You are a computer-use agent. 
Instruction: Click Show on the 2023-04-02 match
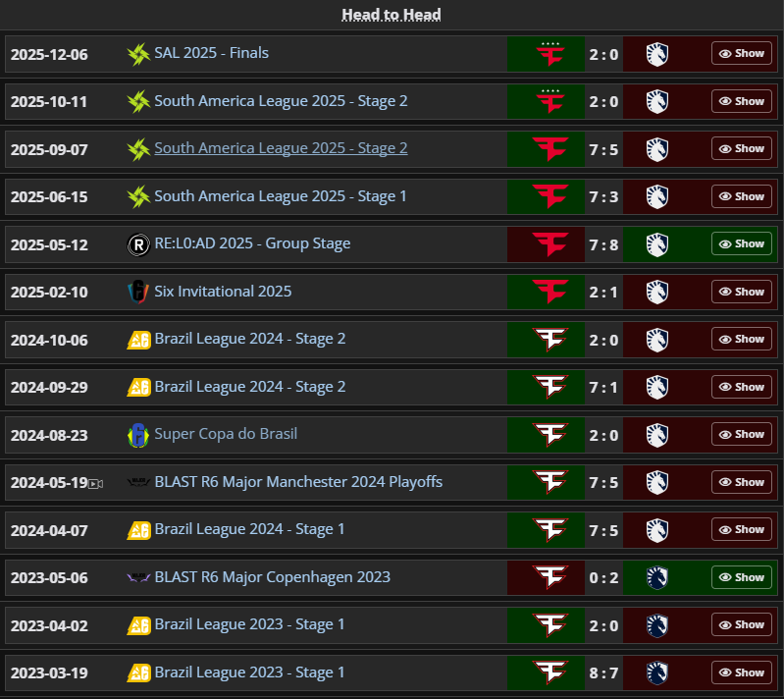click(x=742, y=625)
